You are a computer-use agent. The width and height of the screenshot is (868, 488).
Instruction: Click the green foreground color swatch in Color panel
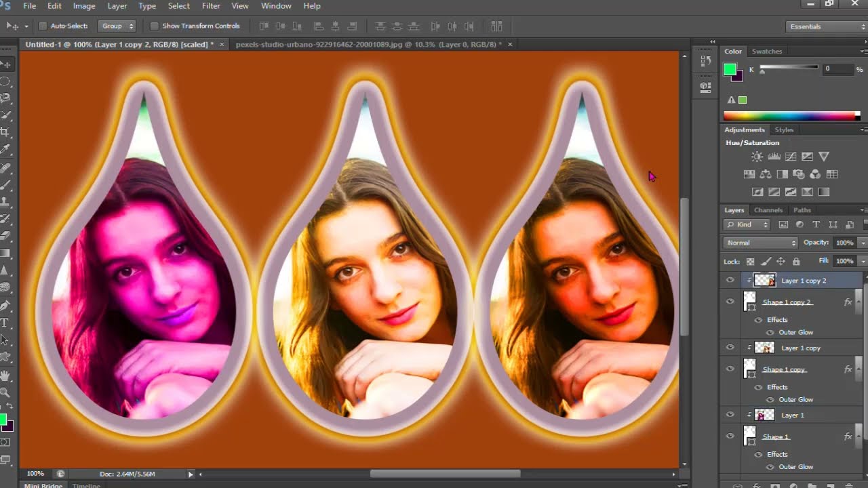(730, 69)
